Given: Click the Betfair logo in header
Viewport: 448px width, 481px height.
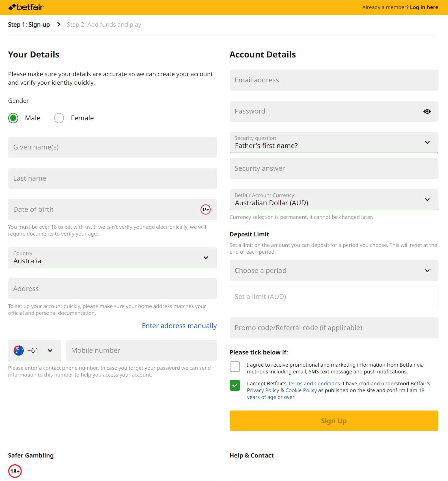Looking at the screenshot, I should [26, 7].
